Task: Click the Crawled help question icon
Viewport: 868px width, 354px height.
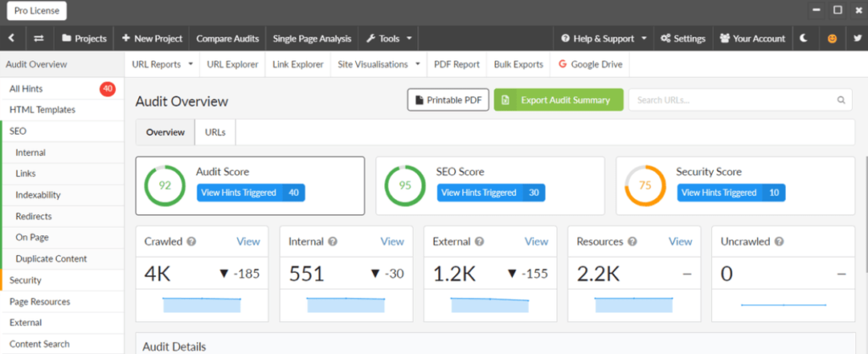Action: tap(192, 241)
